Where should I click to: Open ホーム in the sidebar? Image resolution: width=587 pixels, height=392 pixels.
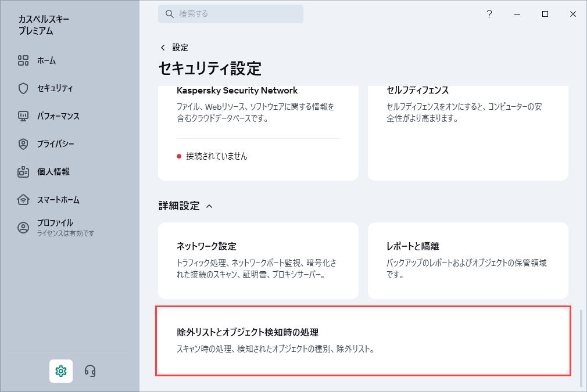[x=46, y=60]
